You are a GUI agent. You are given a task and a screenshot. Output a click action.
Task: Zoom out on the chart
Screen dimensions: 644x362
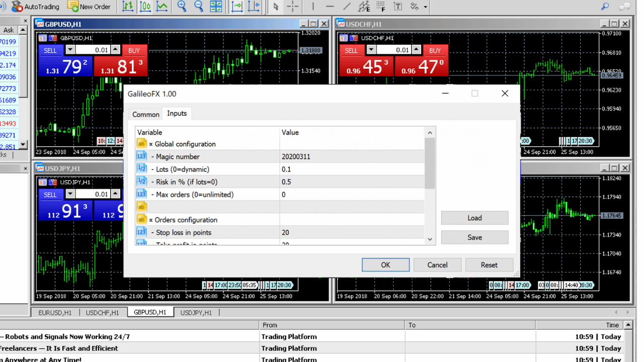199,7
